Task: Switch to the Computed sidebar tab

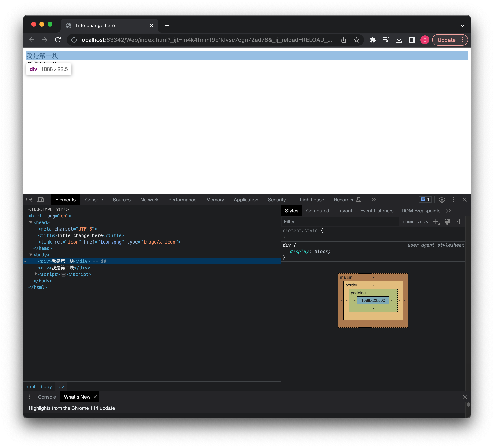Action: pyautogui.click(x=317, y=211)
